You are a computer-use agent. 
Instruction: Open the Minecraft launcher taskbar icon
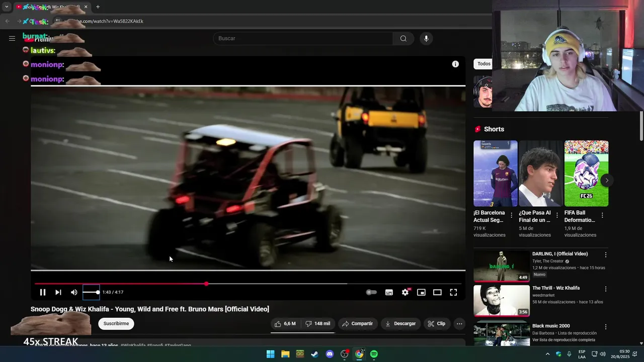tap(300, 354)
